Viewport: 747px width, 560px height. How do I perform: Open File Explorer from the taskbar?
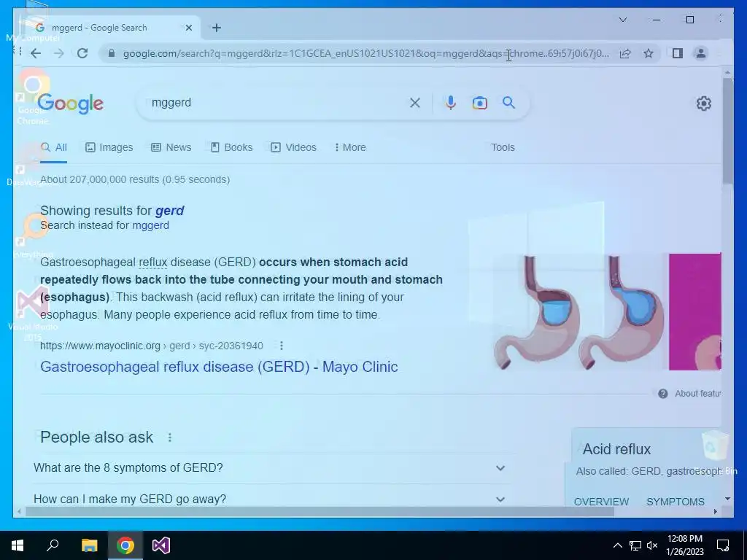[x=89, y=545]
